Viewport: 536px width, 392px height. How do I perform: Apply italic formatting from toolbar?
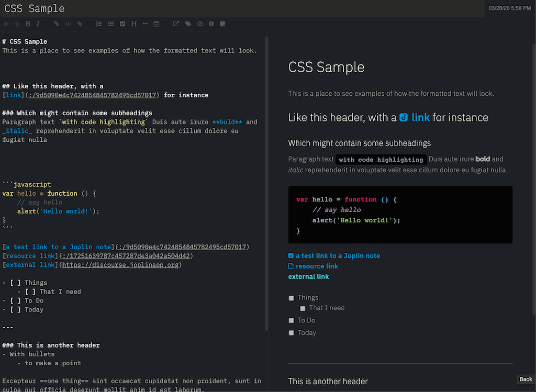point(38,24)
